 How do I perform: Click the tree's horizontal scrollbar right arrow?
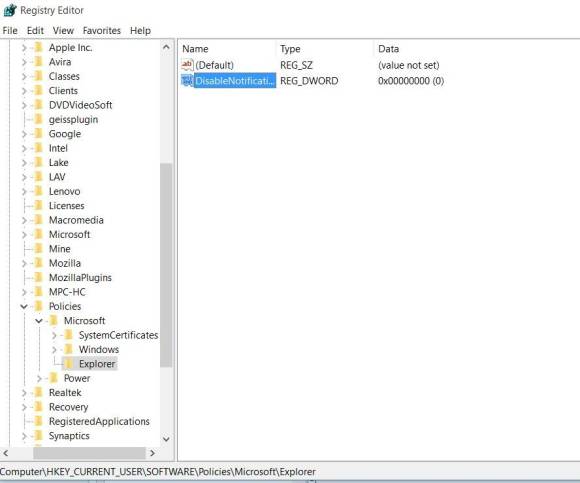[152, 453]
